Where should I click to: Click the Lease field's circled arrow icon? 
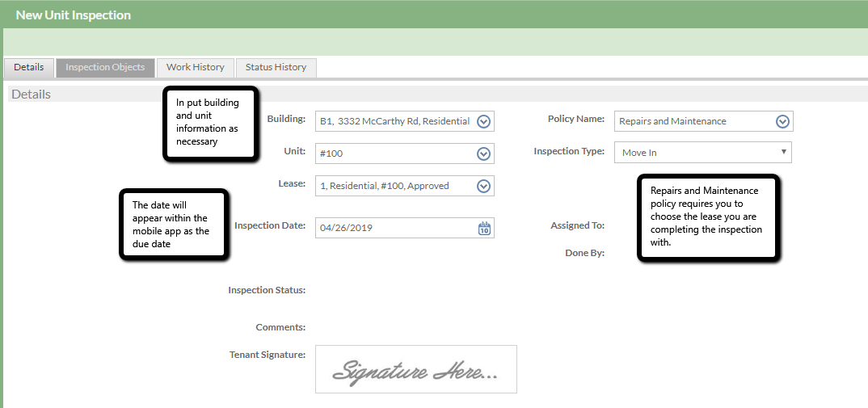point(483,187)
